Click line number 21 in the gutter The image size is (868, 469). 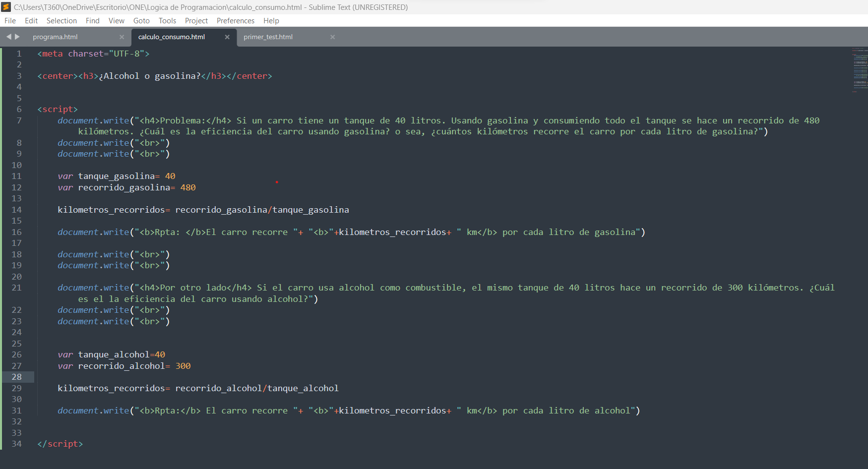[x=16, y=288]
